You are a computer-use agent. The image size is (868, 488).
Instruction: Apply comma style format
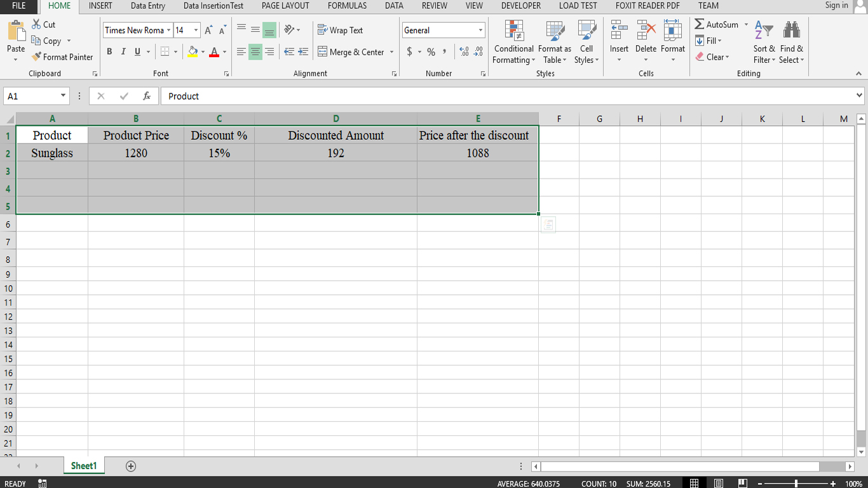pos(445,51)
